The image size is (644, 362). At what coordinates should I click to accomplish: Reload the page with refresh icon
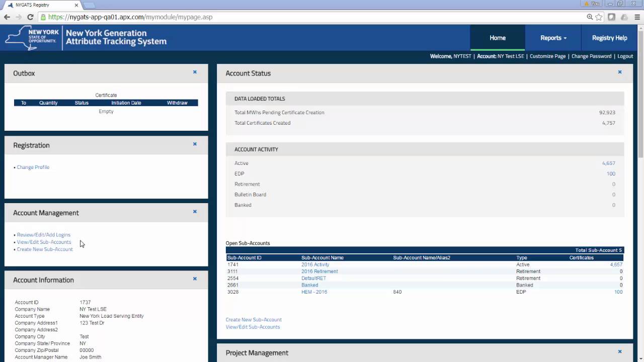pyautogui.click(x=30, y=17)
